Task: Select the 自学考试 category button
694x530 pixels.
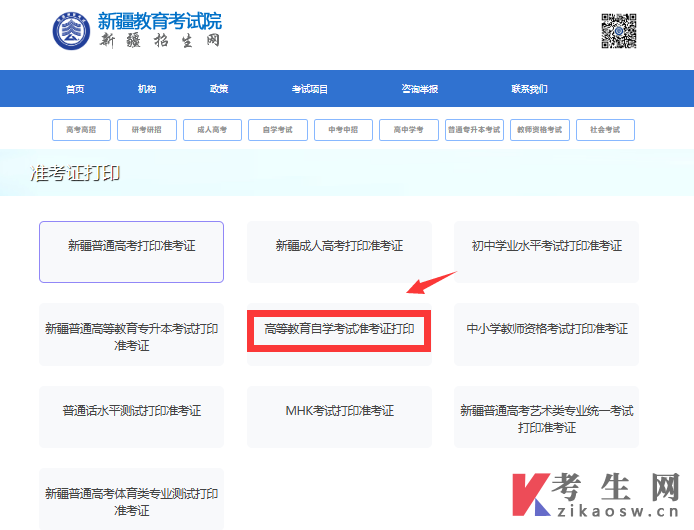Action: pyautogui.click(x=278, y=130)
